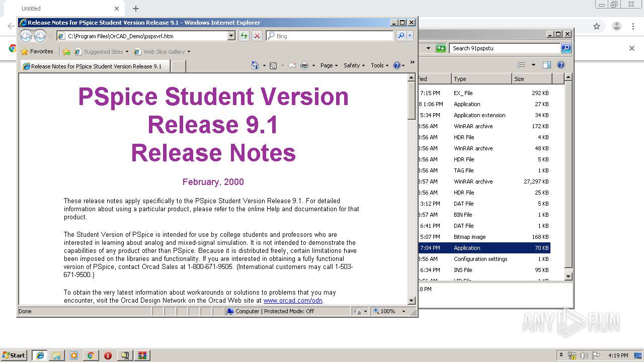The height and width of the screenshot is (362, 644).
Task: Stop loading with the red X button
Action: pyautogui.click(x=257, y=36)
